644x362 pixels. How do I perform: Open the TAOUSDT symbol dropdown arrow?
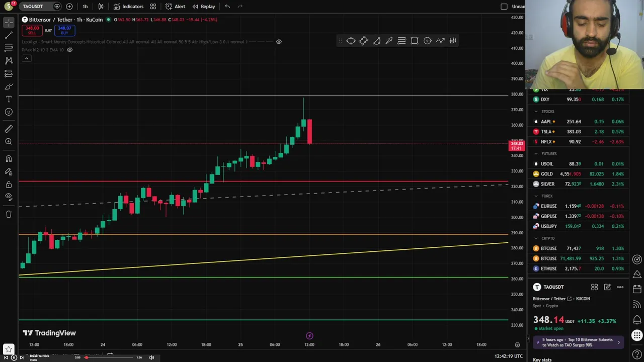[57, 7]
